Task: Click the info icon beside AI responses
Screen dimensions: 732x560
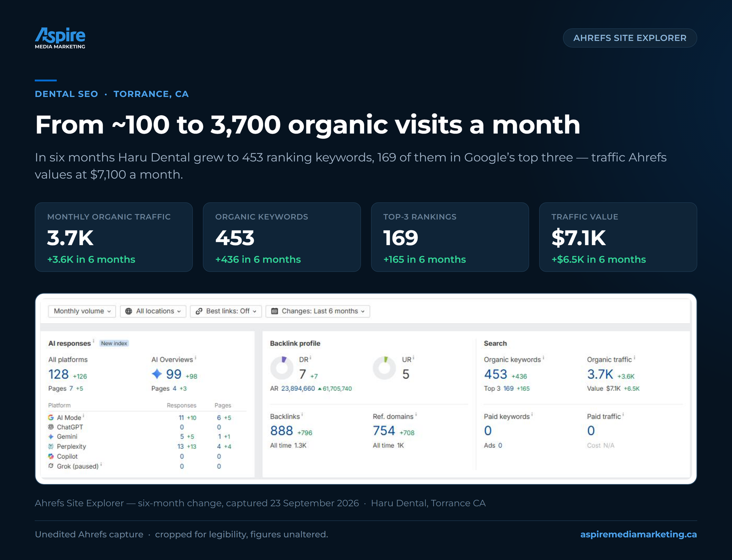Action: 94,341
